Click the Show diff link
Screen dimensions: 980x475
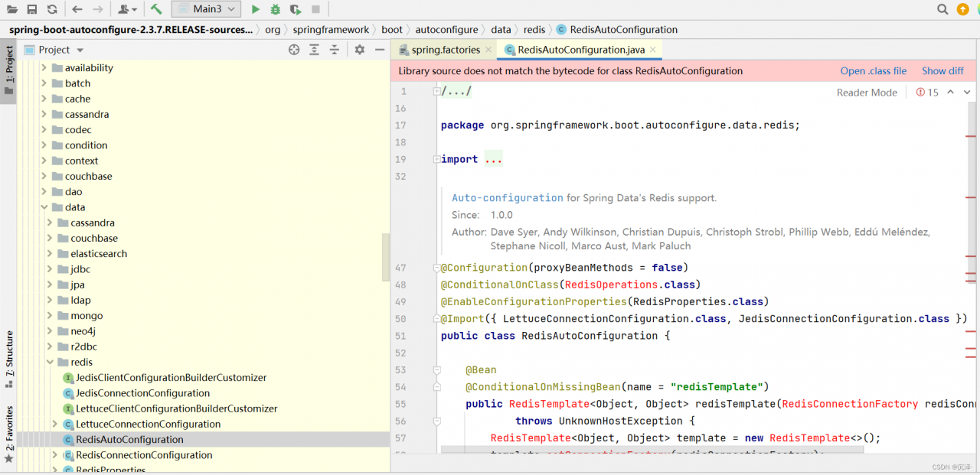pos(942,70)
